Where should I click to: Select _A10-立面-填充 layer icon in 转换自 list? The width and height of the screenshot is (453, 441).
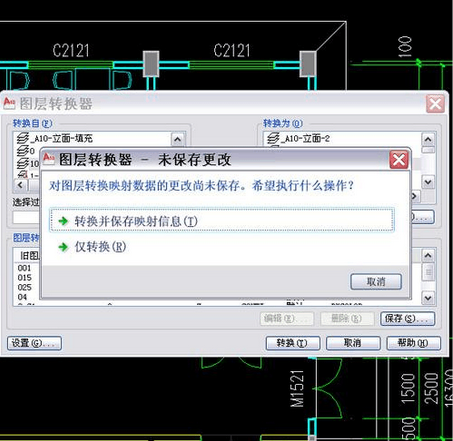click(x=23, y=138)
